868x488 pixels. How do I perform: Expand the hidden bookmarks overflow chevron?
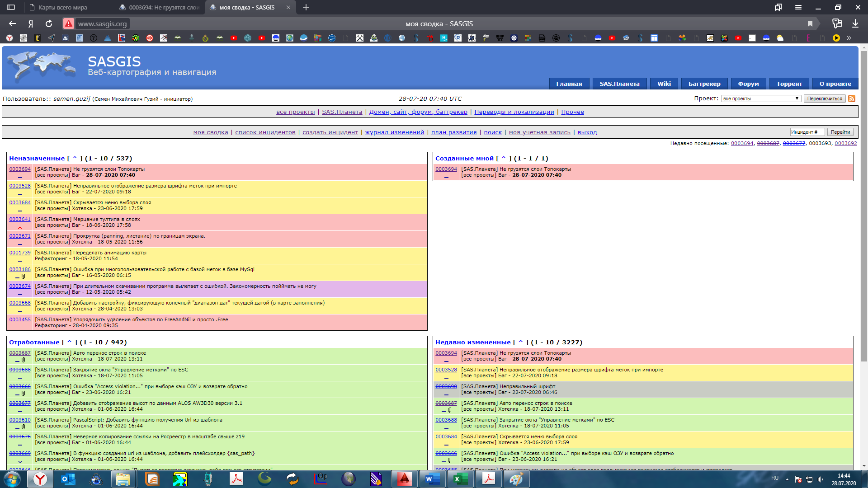tap(849, 38)
